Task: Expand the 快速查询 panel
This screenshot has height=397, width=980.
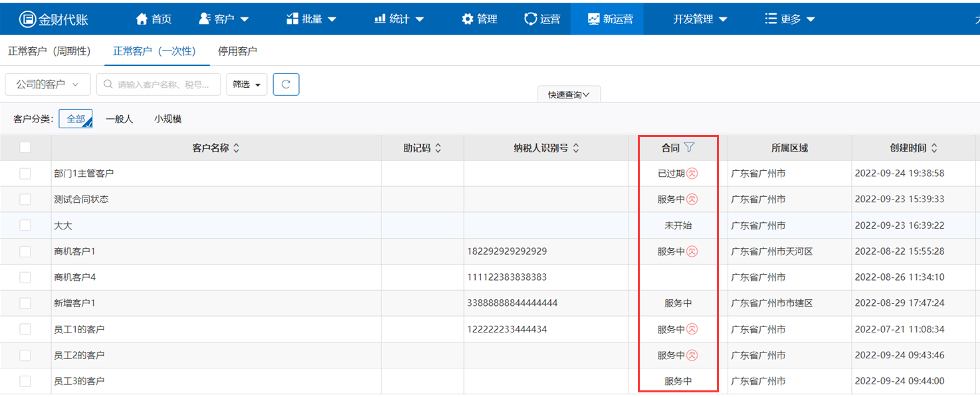Action: (569, 95)
